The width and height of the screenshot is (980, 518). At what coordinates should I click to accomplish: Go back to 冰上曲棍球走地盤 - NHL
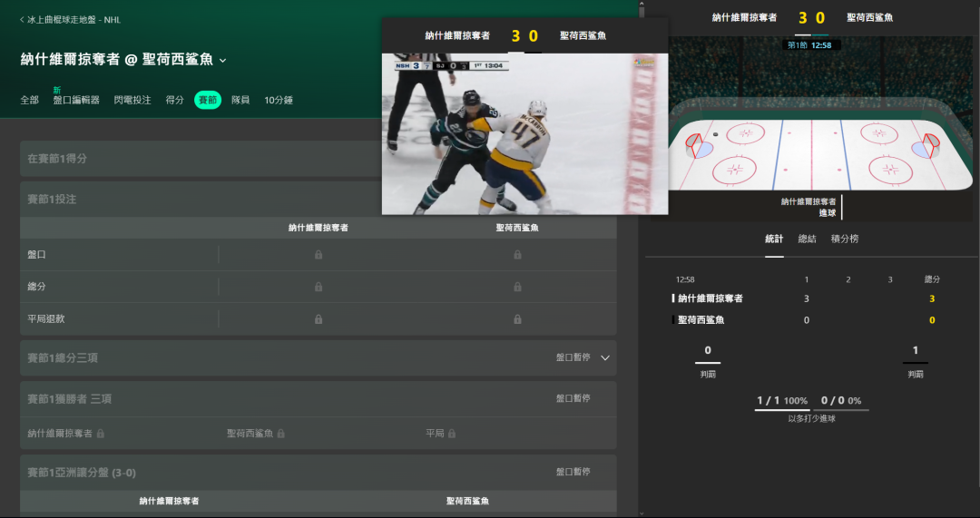coord(71,20)
